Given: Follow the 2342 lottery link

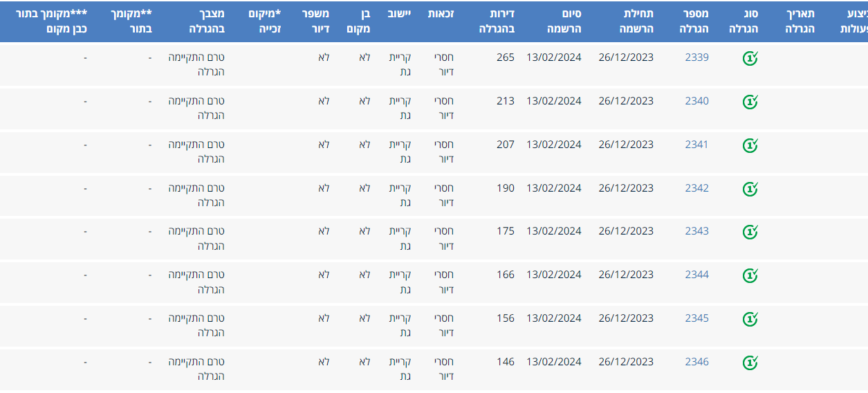Looking at the screenshot, I should (x=696, y=188).
